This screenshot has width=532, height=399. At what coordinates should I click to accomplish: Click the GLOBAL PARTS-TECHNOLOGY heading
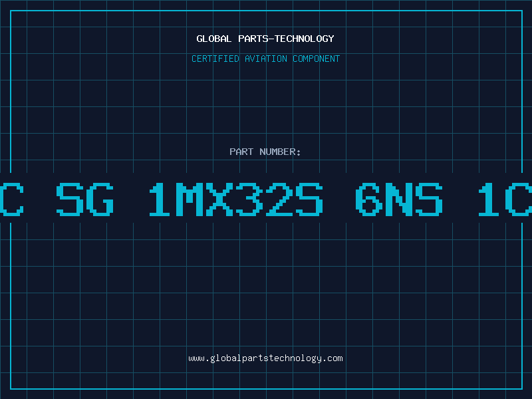click(265, 39)
